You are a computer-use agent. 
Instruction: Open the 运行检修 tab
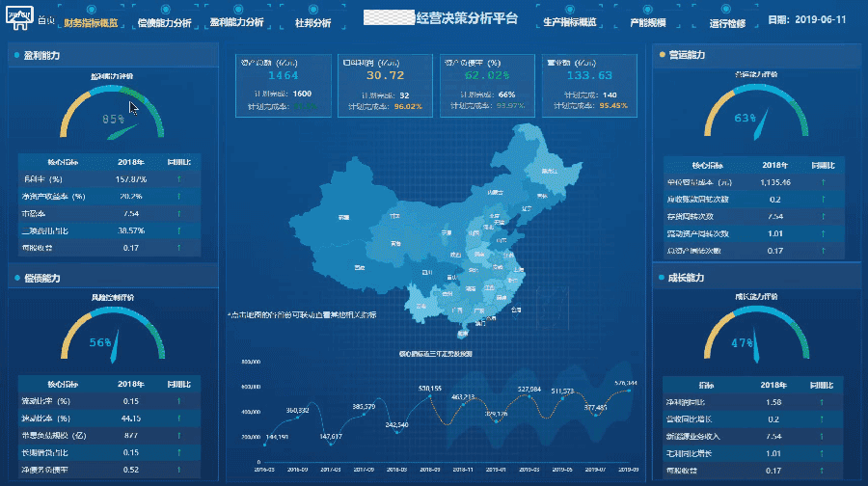tap(727, 23)
